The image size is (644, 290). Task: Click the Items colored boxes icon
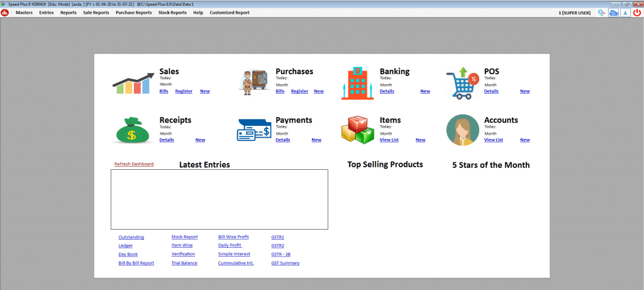click(x=357, y=130)
